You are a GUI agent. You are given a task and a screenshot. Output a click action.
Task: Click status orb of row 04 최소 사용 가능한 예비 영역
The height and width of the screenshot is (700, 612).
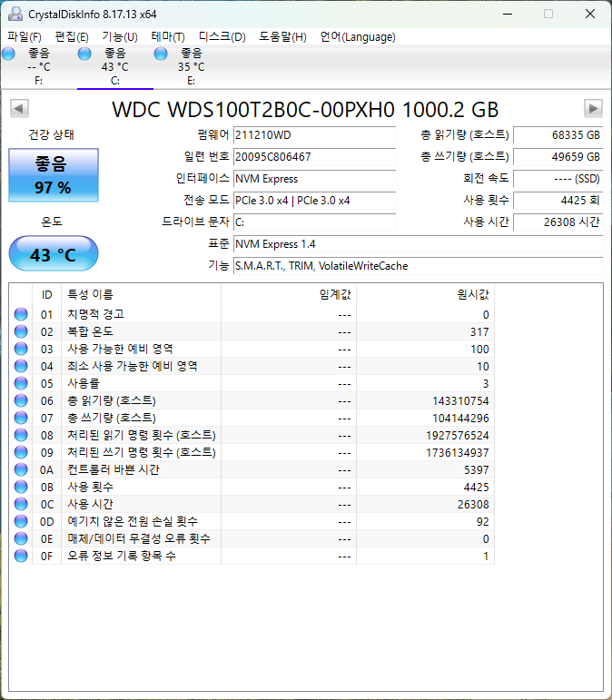click(21, 366)
